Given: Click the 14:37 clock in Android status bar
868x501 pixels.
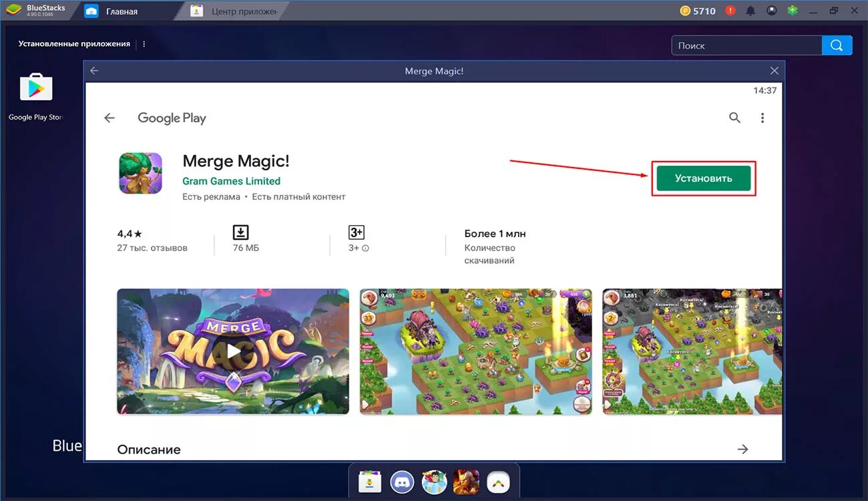Looking at the screenshot, I should tap(765, 90).
